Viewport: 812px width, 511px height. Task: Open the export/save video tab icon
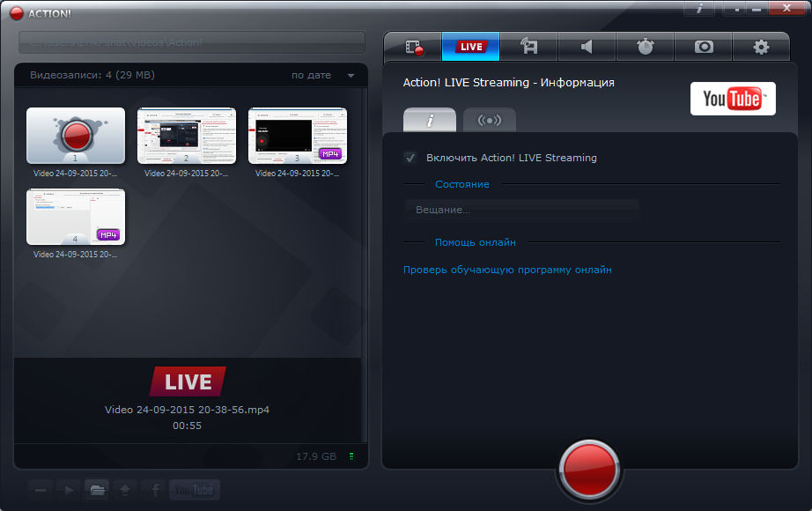pyautogui.click(x=529, y=47)
